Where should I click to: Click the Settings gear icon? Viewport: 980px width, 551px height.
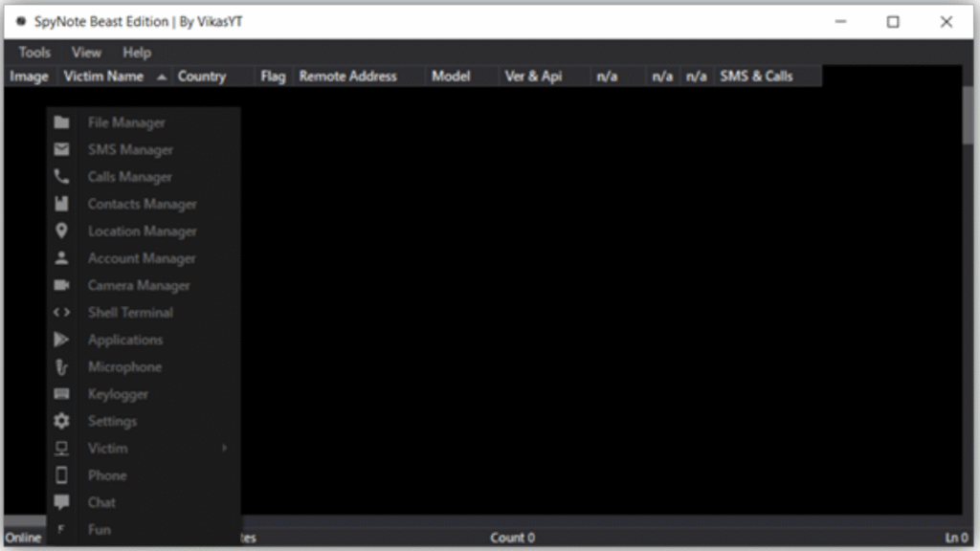[62, 421]
